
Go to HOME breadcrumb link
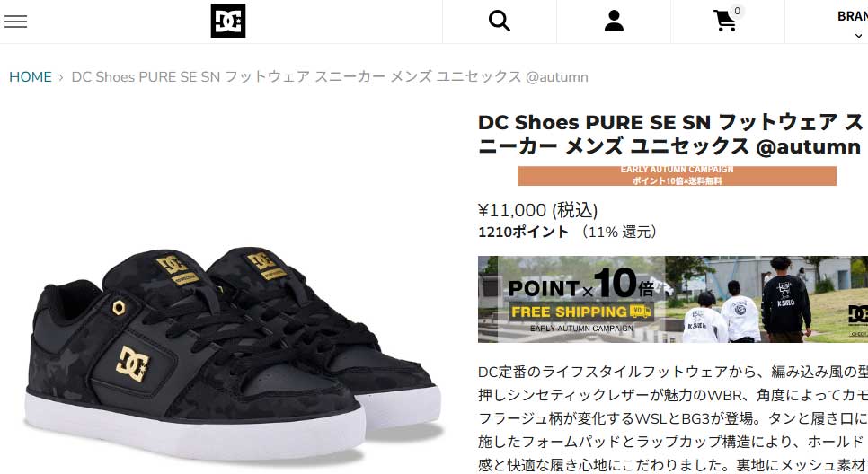pyautogui.click(x=31, y=77)
